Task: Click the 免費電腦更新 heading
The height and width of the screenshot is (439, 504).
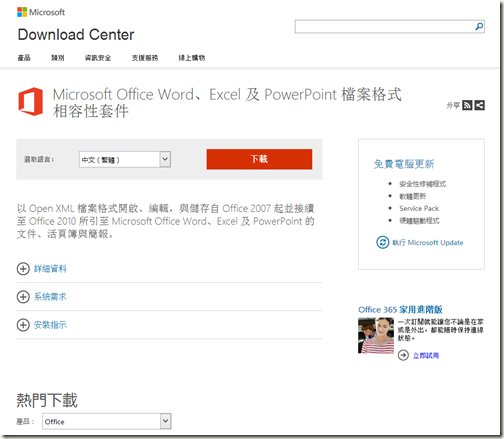Action: [404, 164]
